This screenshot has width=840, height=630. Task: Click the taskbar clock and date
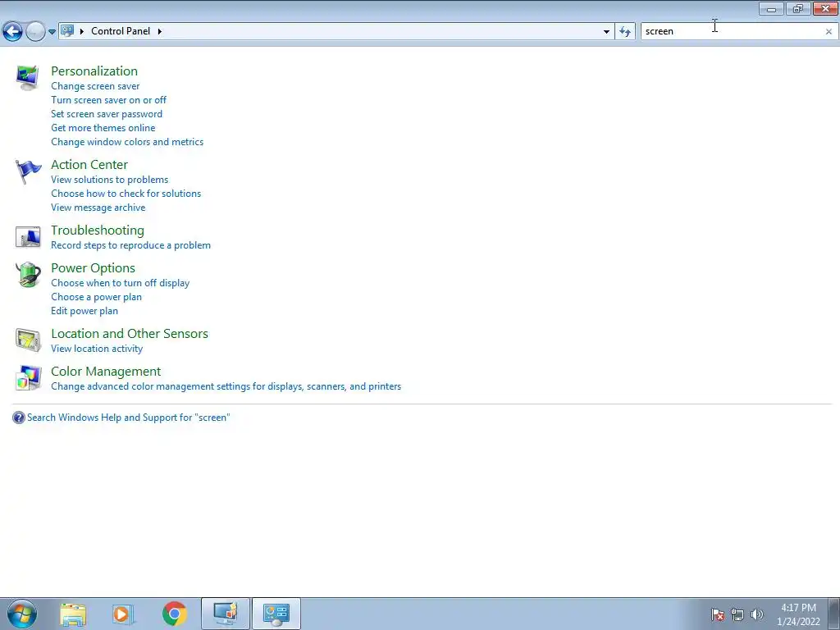pos(798,614)
